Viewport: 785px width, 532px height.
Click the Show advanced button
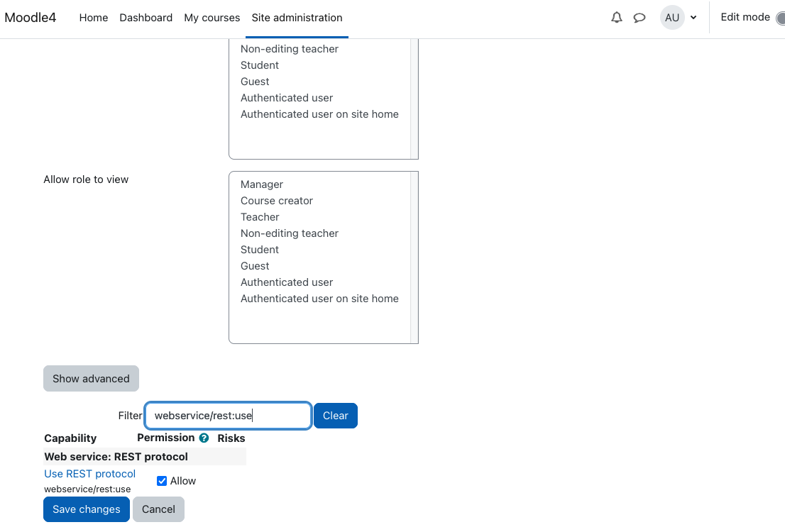point(91,378)
